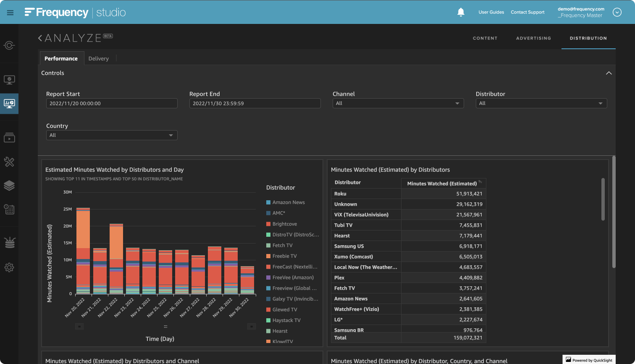The height and width of the screenshot is (364, 635).
Task: Select ViX (TelevisaUnivision) table row
Action: tap(408, 215)
